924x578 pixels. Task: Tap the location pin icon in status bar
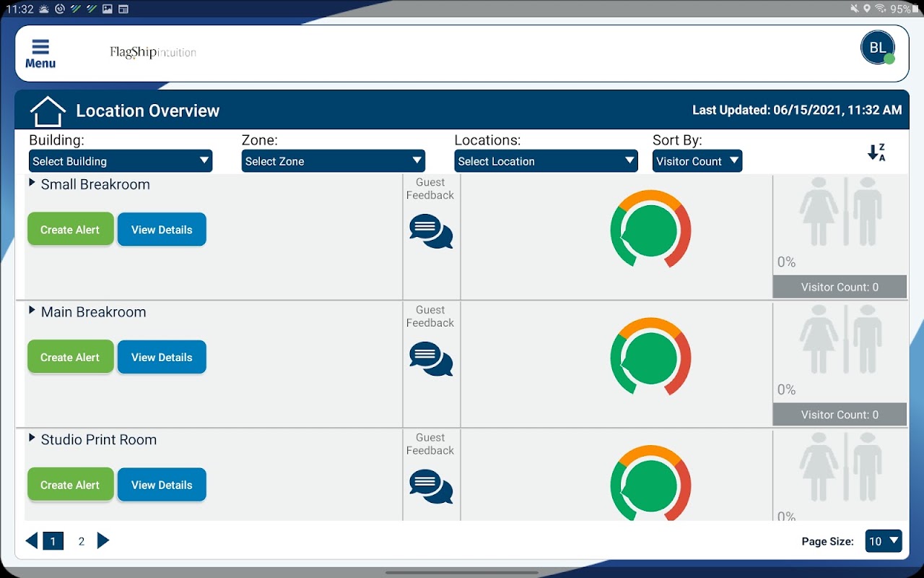[x=867, y=9]
